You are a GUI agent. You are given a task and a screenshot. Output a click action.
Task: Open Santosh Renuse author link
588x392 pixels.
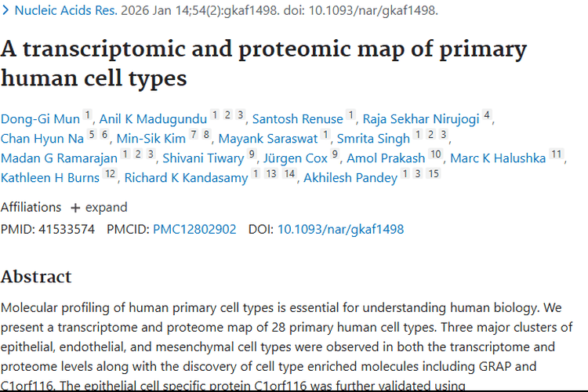click(x=298, y=119)
